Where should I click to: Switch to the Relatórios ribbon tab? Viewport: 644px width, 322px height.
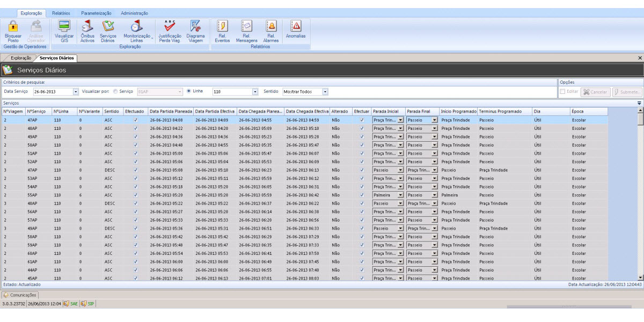[61, 13]
